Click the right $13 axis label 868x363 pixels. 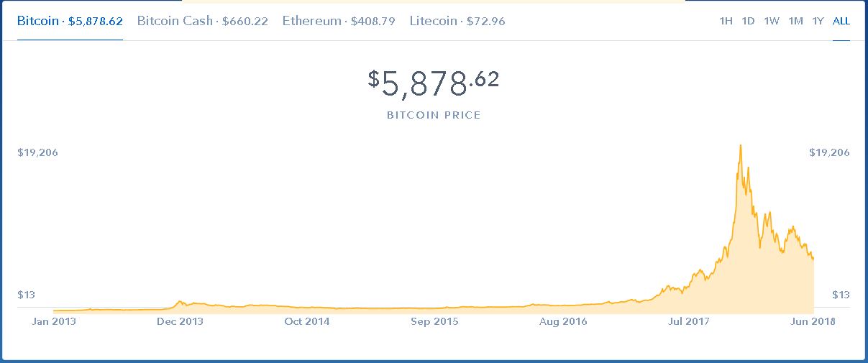[x=841, y=295]
